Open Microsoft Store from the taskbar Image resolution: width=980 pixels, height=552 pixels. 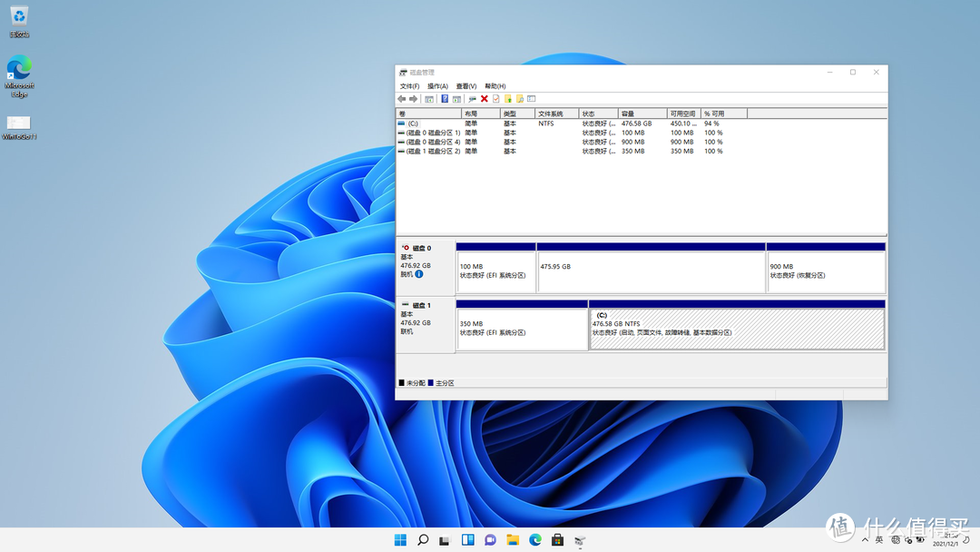[x=557, y=540]
